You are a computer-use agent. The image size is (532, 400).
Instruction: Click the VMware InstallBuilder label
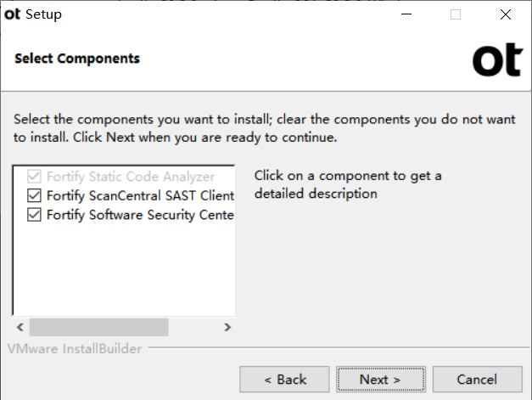tap(75, 349)
